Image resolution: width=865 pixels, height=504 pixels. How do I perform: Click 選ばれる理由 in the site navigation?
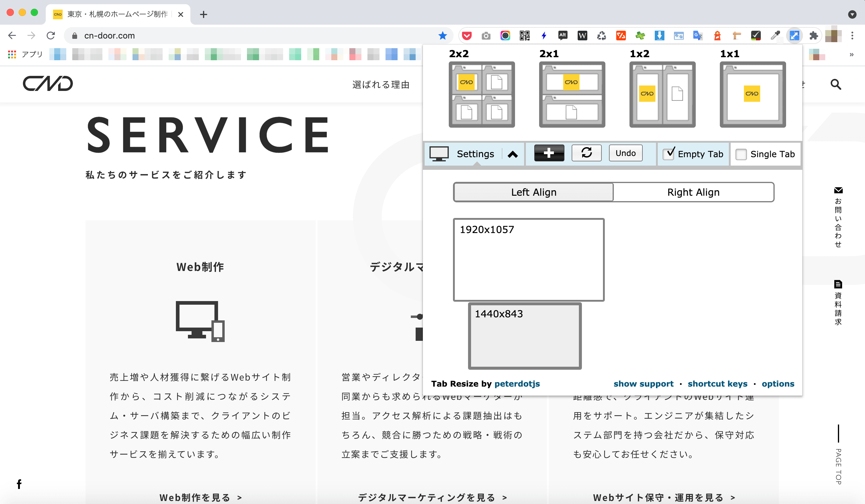click(381, 84)
